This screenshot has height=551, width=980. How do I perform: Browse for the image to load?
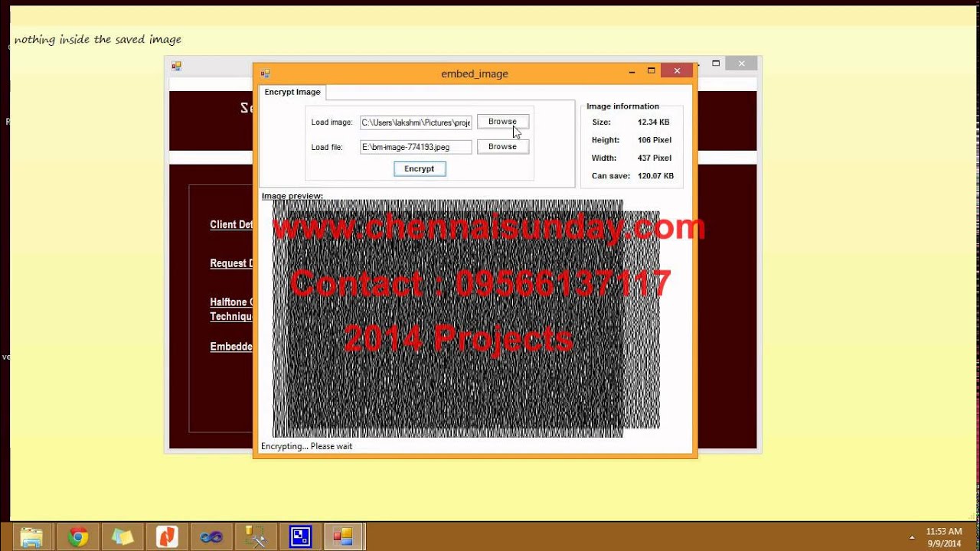coord(502,122)
